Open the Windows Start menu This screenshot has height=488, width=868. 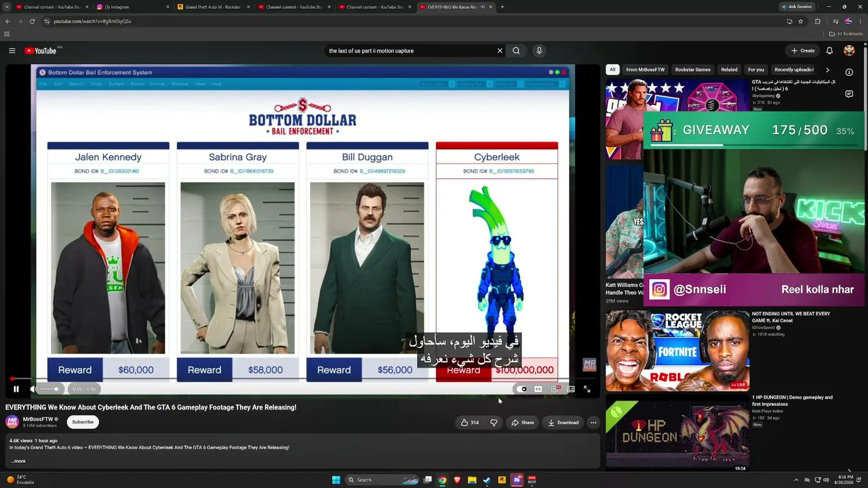click(336, 480)
